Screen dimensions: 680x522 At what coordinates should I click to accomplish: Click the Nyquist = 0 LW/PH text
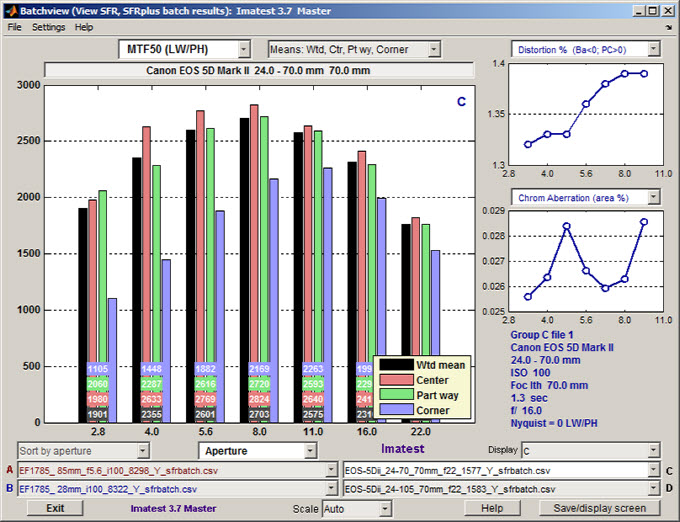coord(554,423)
